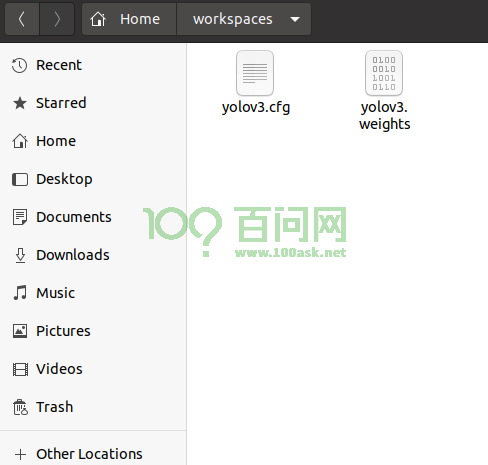Select the yolov3.cfg file thumbnail
This screenshot has width=488, height=465.
(255, 73)
